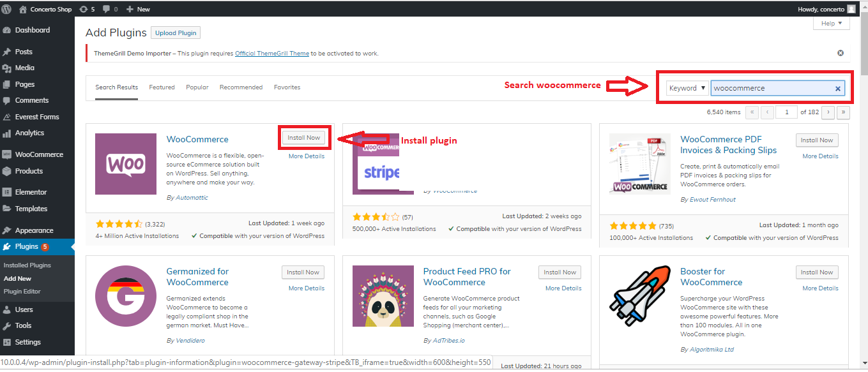Click the Analytics bar chart icon
The image size is (868, 372).
7,133
